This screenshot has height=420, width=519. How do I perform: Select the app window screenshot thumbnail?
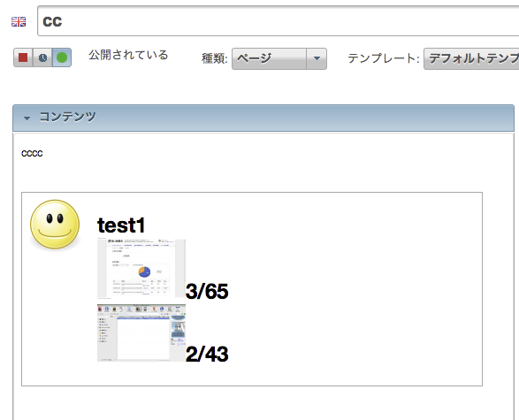[x=141, y=332]
